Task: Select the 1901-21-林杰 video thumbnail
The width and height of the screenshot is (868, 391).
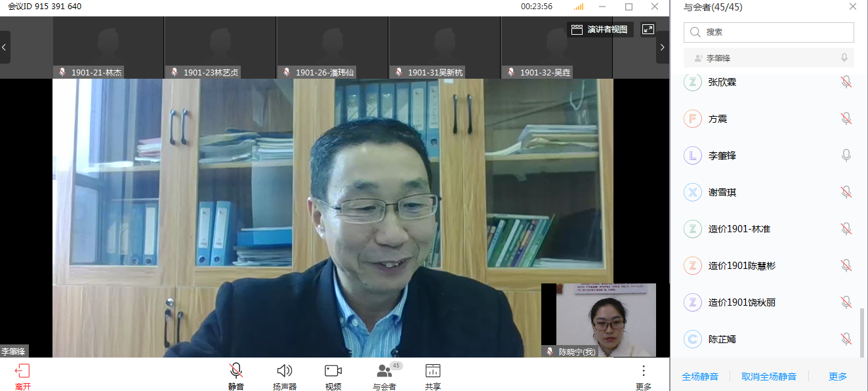Action: (x=108, y=47)
